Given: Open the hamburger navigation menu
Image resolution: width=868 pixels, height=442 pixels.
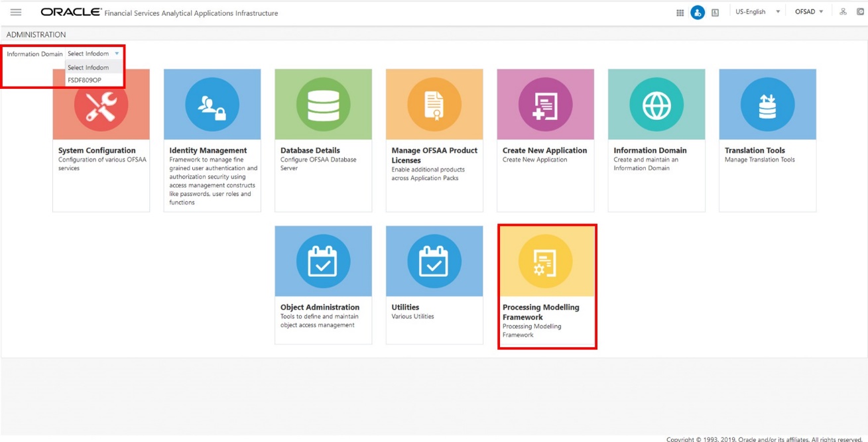Looking at the screenshot, I should click(16, 13).
